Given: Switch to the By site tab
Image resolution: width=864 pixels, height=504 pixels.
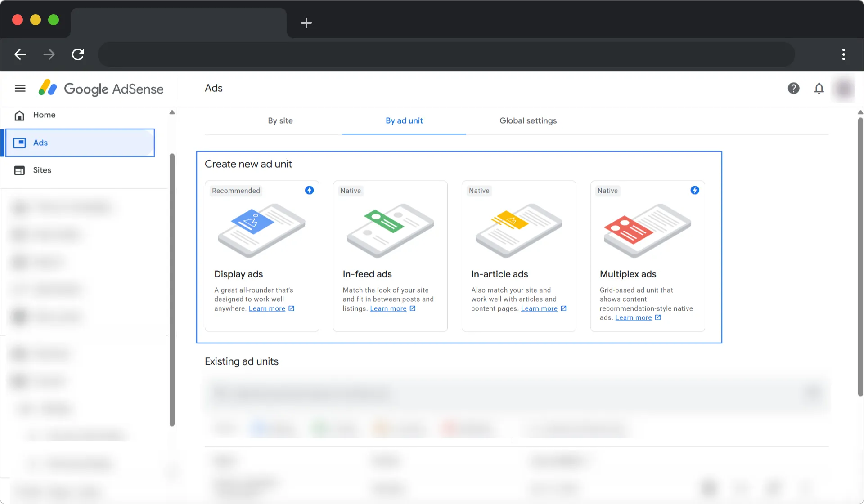Looking at the screenshot, I should click(x=280, y=120).
